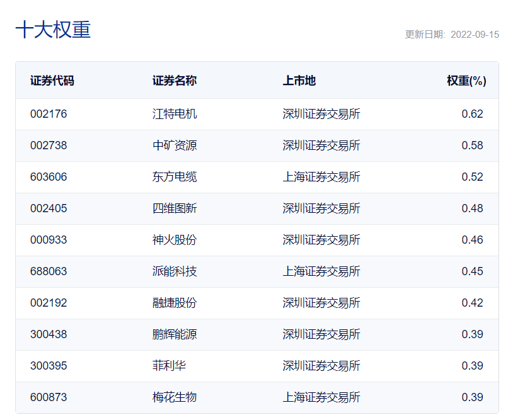Click the stock name 中矿资源
This screenshot has width=513, height=420.
click(175, 145)
